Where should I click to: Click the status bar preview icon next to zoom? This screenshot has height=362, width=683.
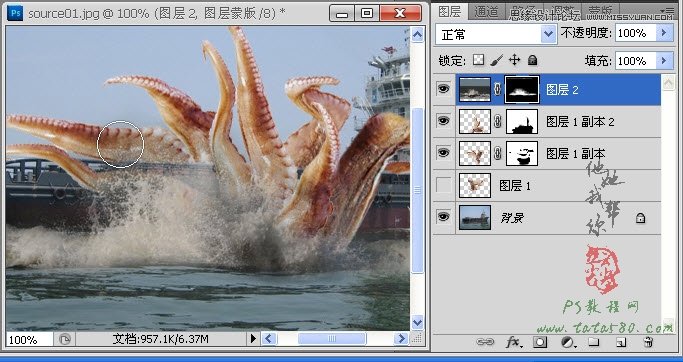pyautogui.click(x=64, y=339)
